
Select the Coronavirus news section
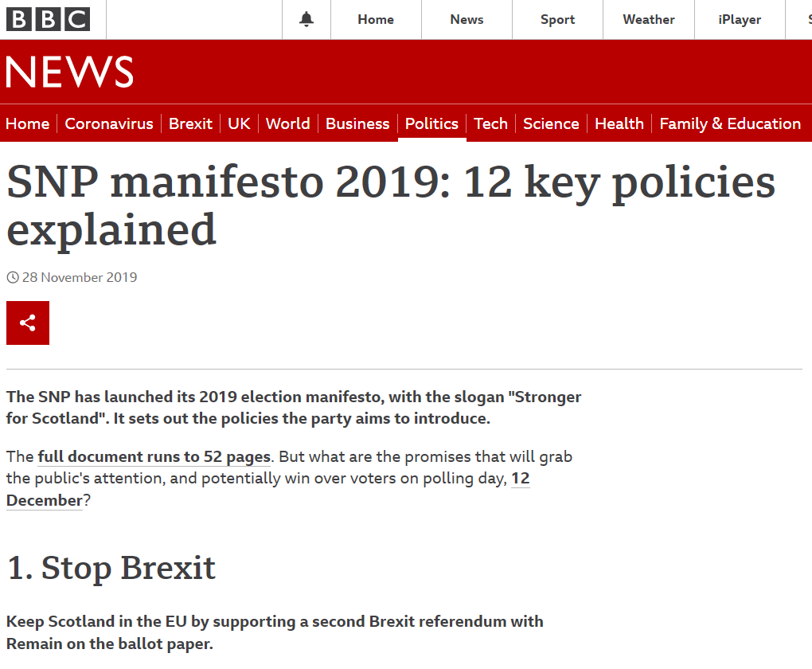coord(109,123)
